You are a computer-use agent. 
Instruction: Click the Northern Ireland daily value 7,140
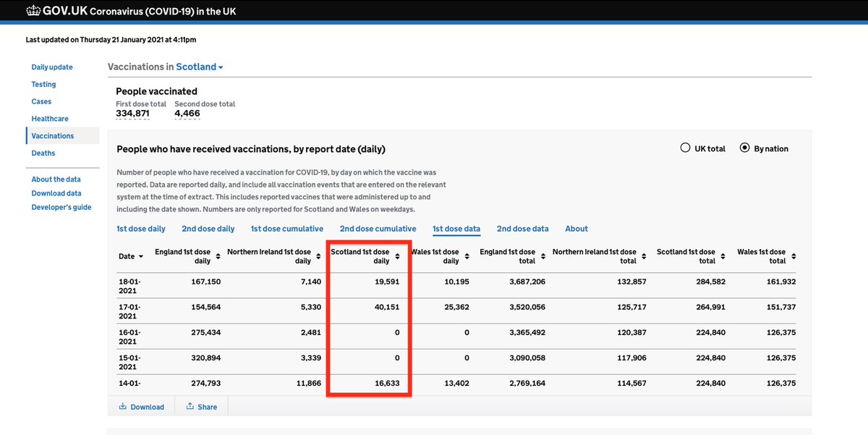(310, 282)
